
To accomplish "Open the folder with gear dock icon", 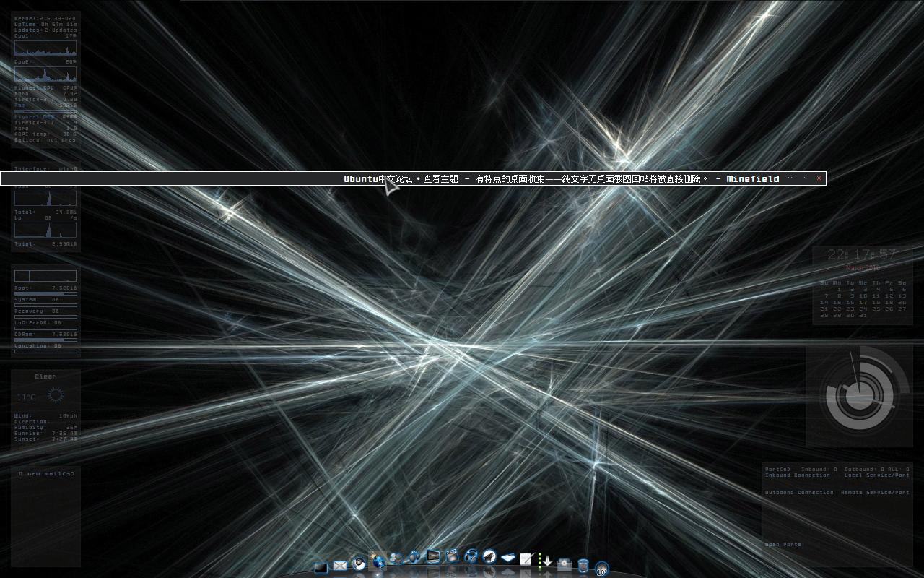I will (x=564, y=564).
